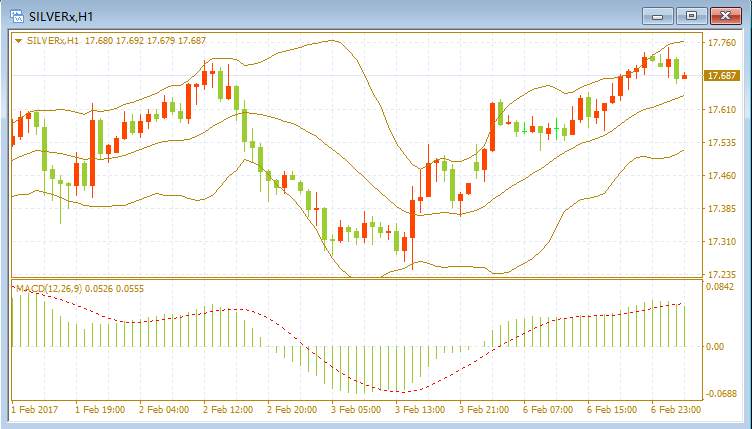Click the 3 Feb 13:00 time label
This screenshot has height=429, width=752.
pos(420,410)
